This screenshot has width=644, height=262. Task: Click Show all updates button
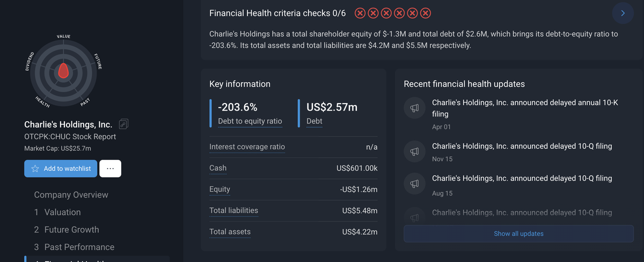[x=518, y=234]
